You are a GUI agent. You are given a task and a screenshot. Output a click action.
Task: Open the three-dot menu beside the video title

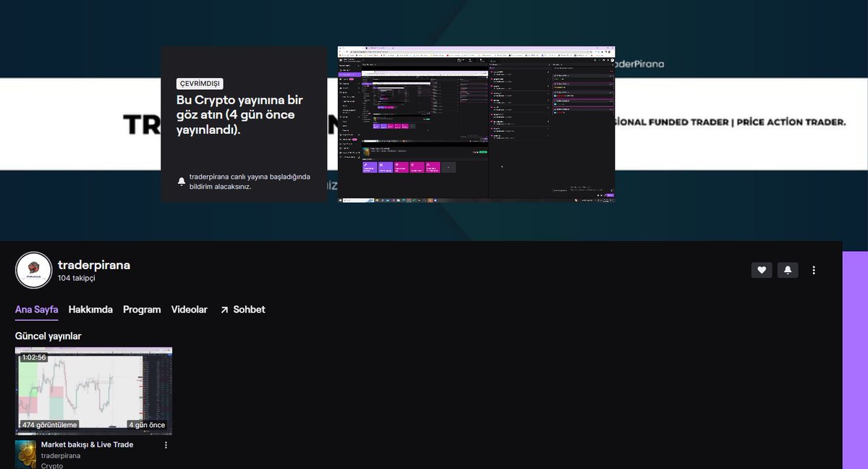click(x=166, y=445)
